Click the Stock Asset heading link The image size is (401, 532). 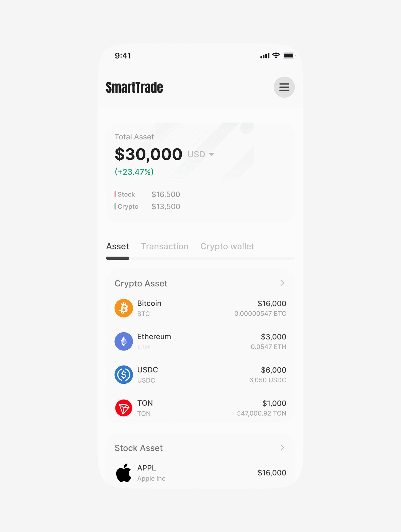click(138, 448)
